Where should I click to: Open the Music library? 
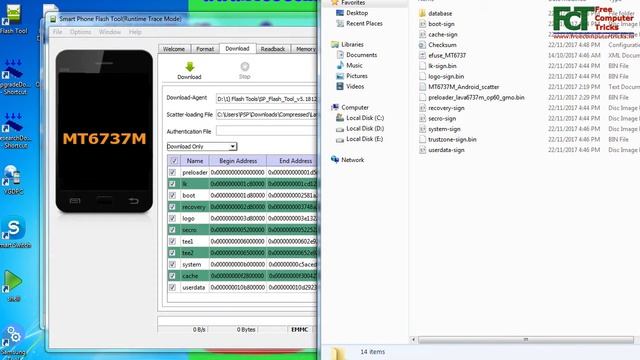pos(354,65)
